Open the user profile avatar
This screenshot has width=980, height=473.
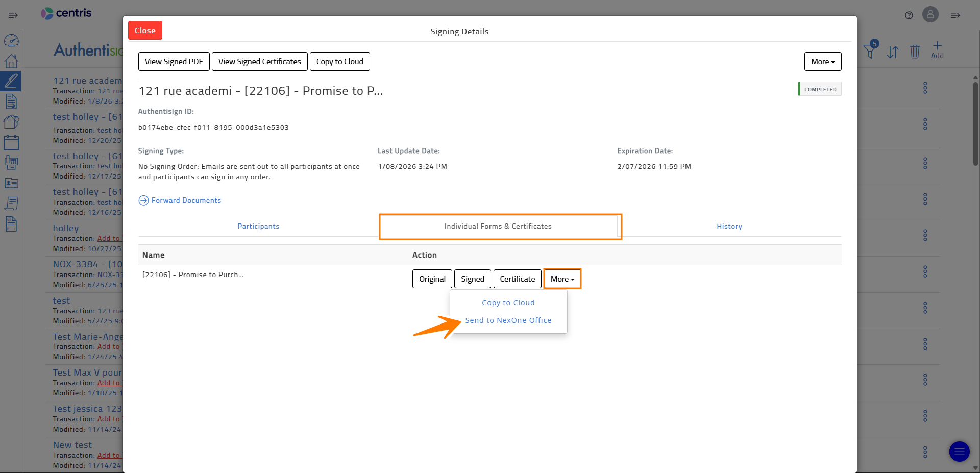click(x=930, y=14)
